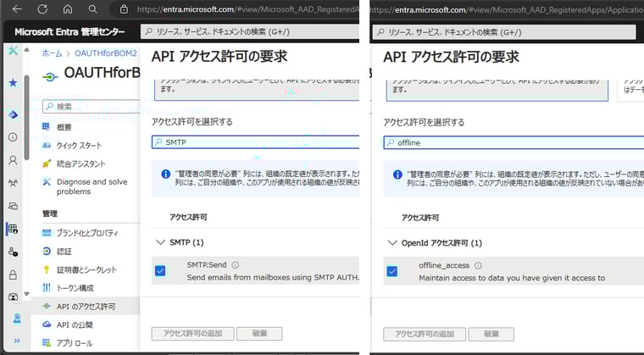Open the Groups icon in left sidebar
This screenshot has width=644, height=355.
14,183
